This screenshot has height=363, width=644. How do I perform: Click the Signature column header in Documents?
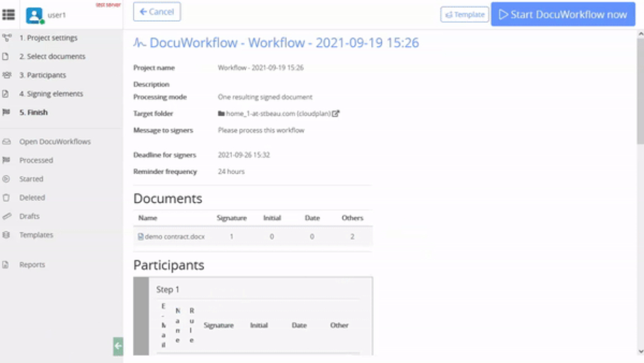click(232, 218)
